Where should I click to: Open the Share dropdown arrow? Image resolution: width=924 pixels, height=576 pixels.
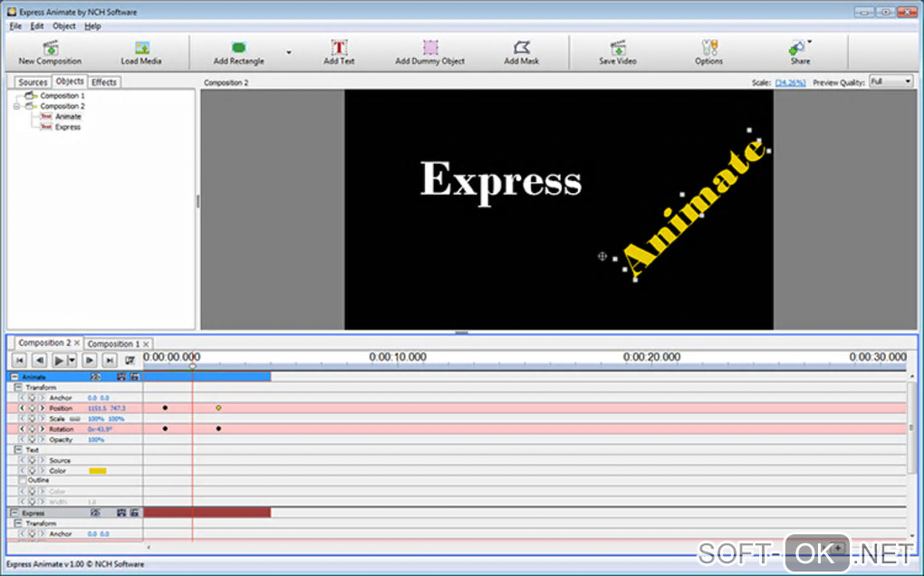pos(810,42)
